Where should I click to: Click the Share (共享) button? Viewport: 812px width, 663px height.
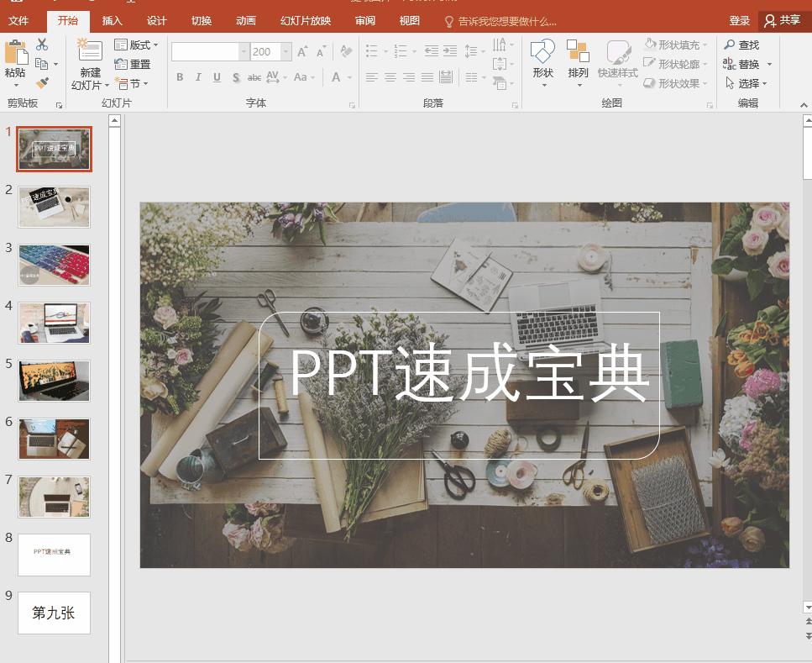pyautogui.click(x=783, y=21)
